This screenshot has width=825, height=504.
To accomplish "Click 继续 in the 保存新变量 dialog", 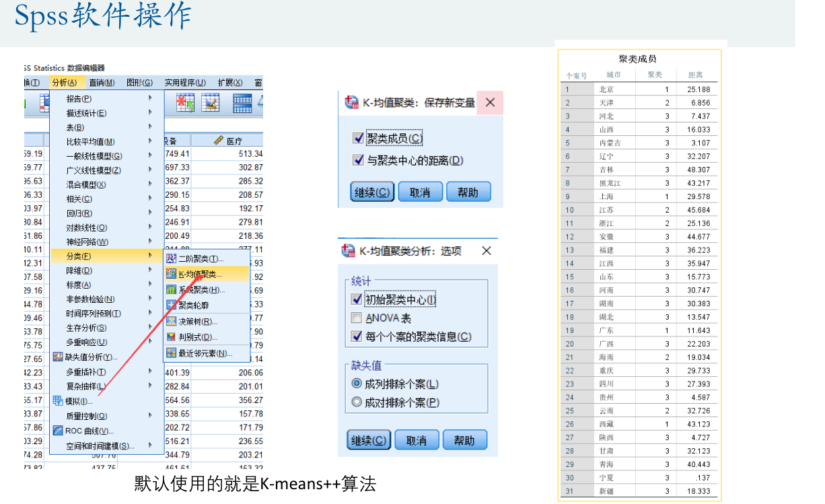I will click(x=371, y=192).
